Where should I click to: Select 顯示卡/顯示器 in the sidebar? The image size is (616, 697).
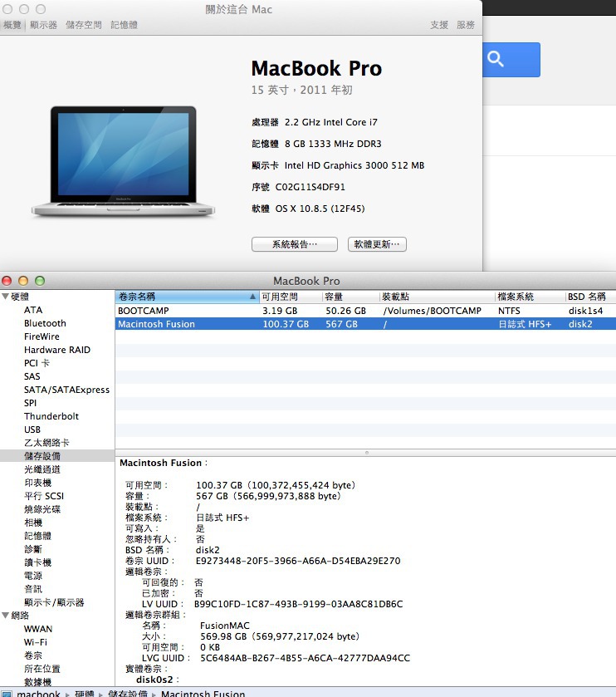(54, 603)
